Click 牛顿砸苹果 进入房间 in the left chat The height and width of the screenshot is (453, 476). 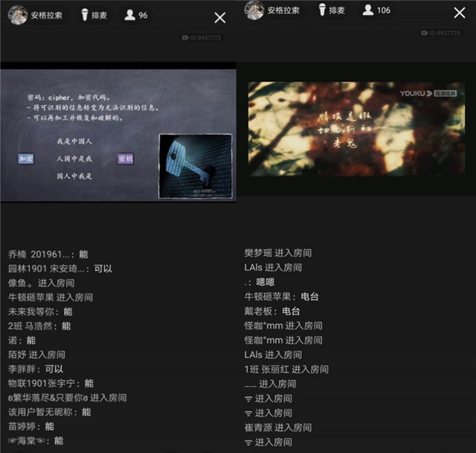(x=51, y=298)
